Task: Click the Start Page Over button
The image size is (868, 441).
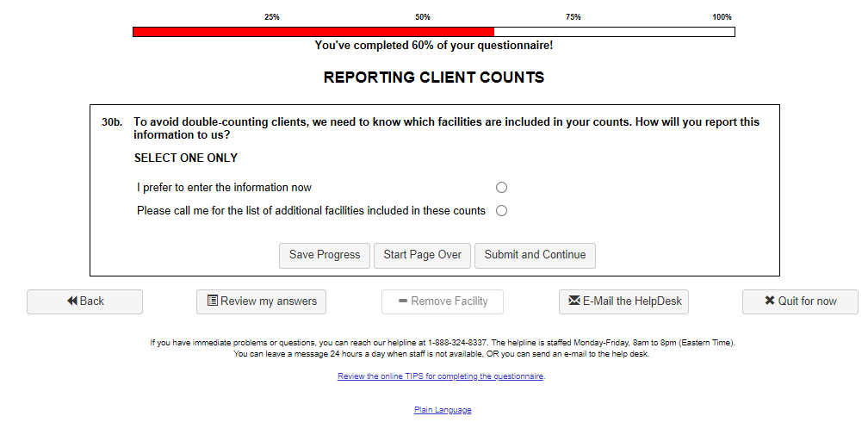Action: pyautogui.click(x=422, y=255)
